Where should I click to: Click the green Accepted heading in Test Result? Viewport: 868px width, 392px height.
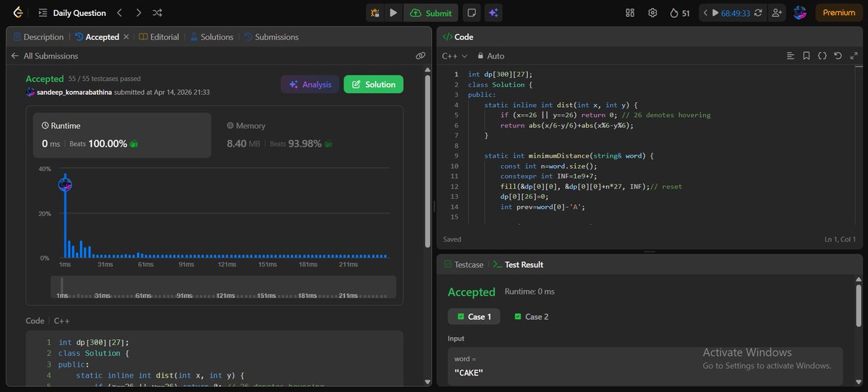click(x=472, y=292)
